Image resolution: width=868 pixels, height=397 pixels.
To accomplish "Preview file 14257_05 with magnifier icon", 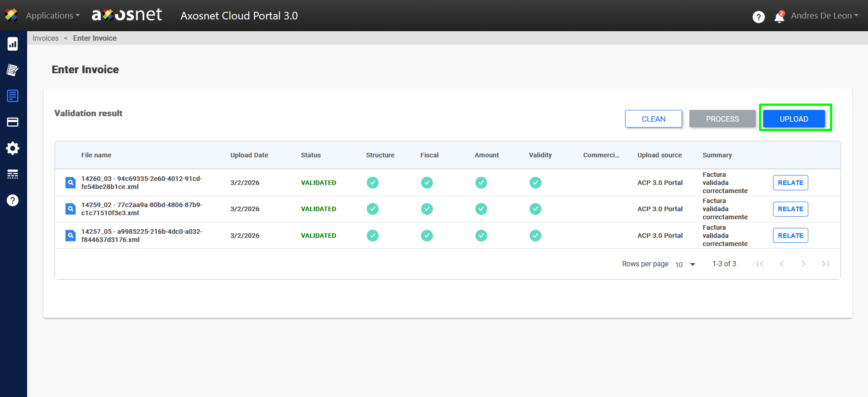I will tap(71, 236).
